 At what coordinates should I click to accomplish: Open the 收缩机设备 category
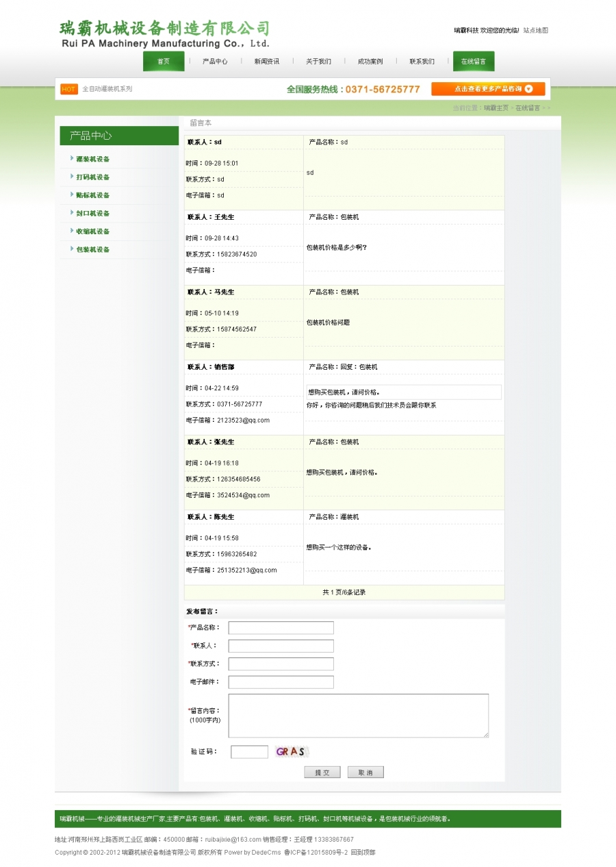(x=93, y=231)
